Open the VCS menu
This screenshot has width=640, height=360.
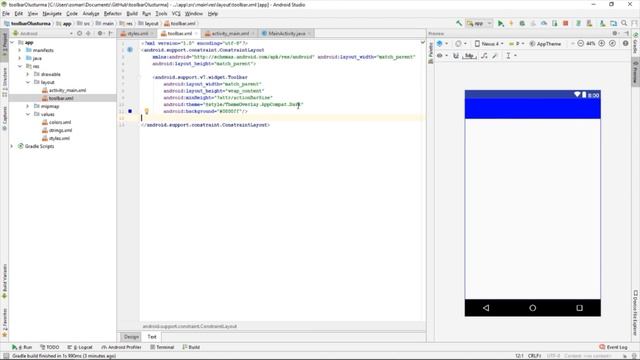(176, 13)
